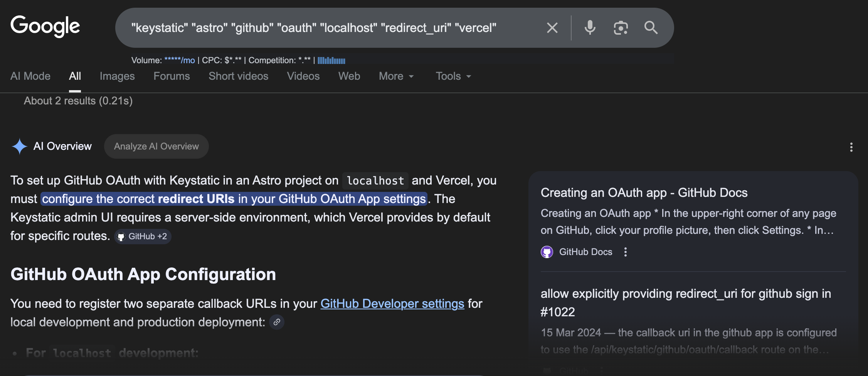Open the Short videos tab
868x376 pixels.
[238, 76]
